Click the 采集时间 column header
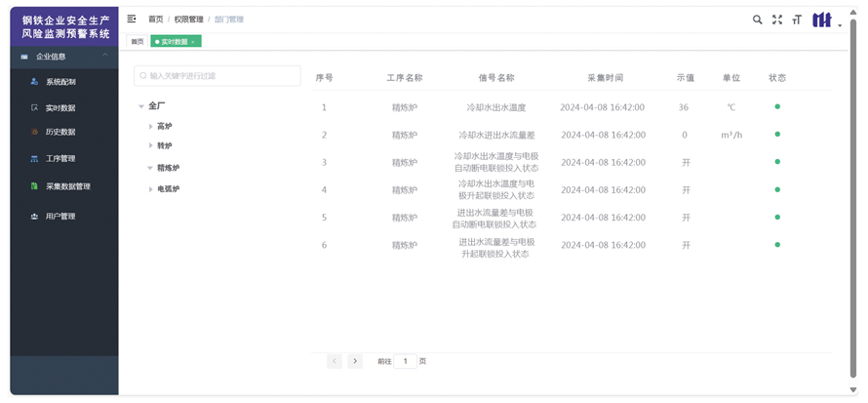This screenshot has width=868, height=403. click(x=606, y=78)
